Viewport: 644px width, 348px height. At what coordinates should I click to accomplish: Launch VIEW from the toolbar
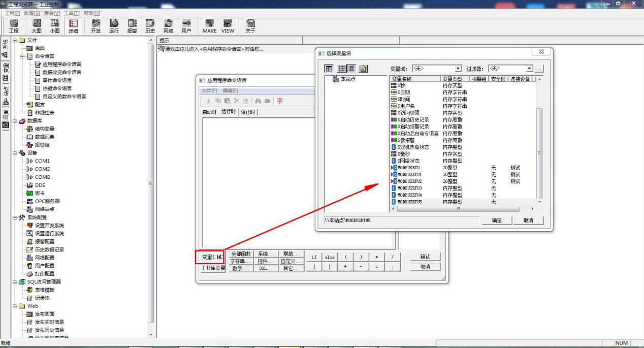point(228,26)
